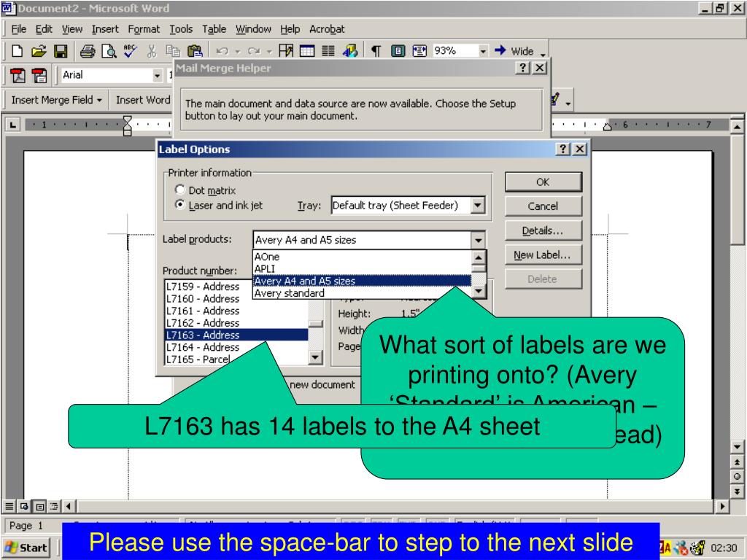This screenshot has width=747, height=560.
Task: Run spelling and grammar check (ABC icon)
Action: point(130,51)
